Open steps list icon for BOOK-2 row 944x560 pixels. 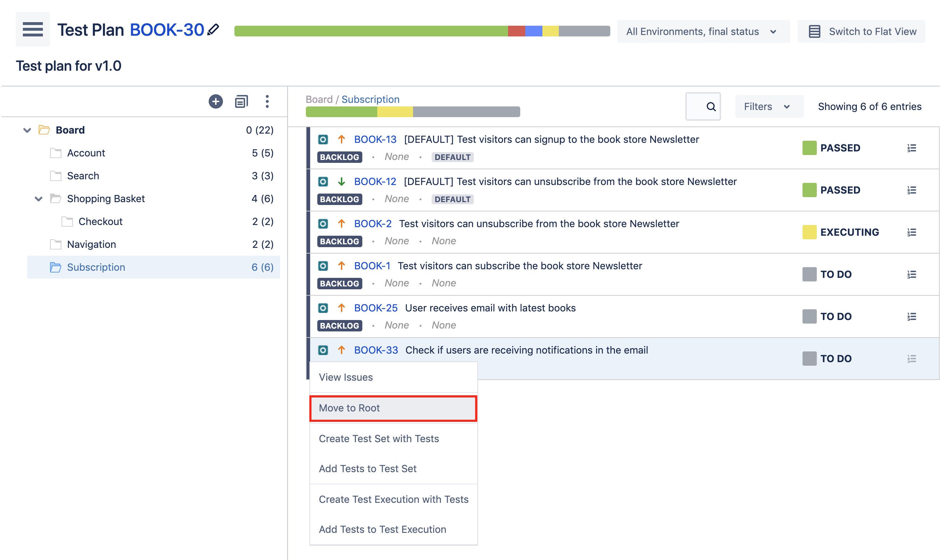(911, 232)
